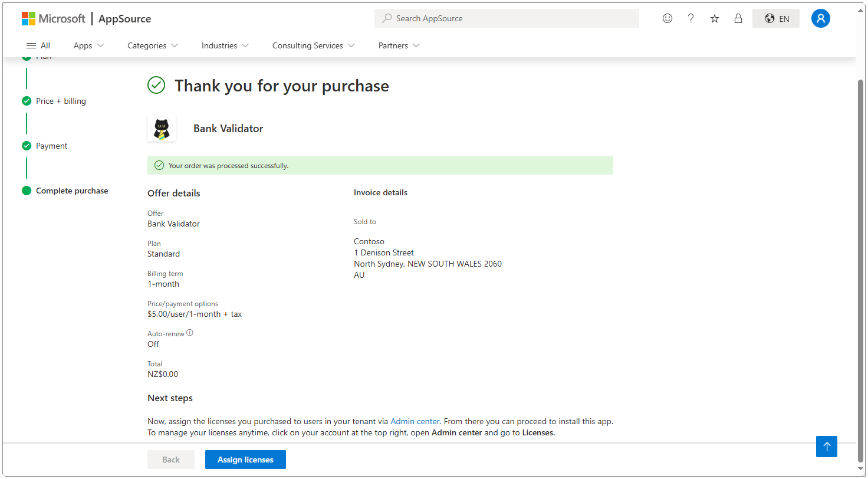Click the '$5.00/user/1-month + tax' price

point(195,314)
